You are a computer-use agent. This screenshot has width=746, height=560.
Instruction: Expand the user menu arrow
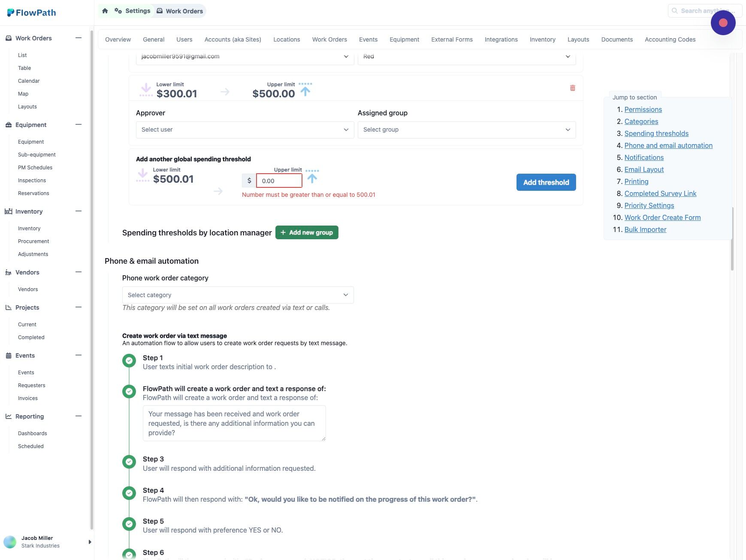tap(90, 542)
